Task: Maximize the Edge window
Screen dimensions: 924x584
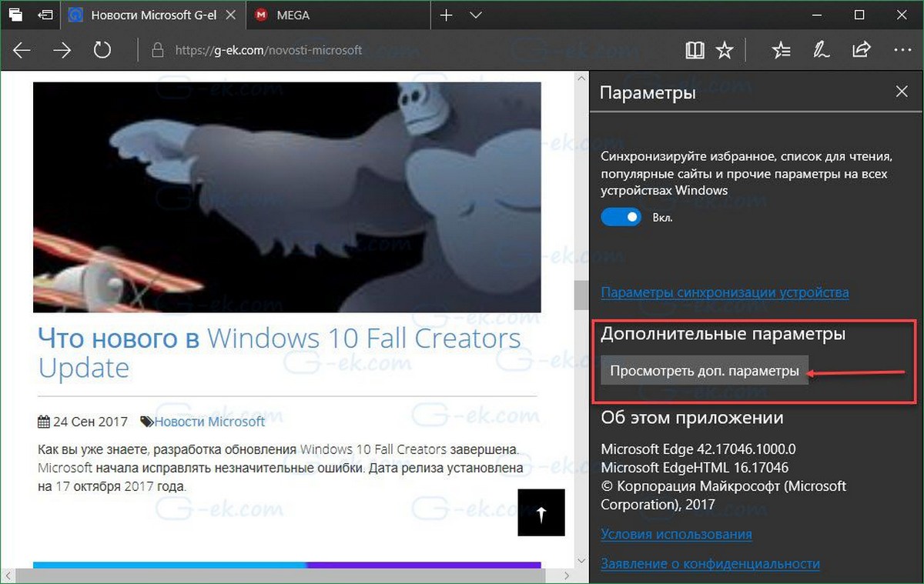Action: pos(859,15)
